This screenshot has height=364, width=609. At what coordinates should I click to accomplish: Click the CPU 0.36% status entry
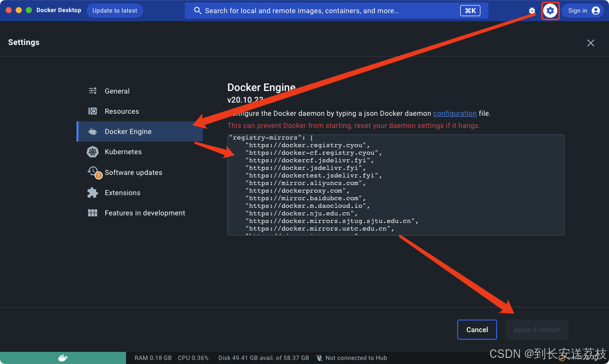click(x=193, y=358)
